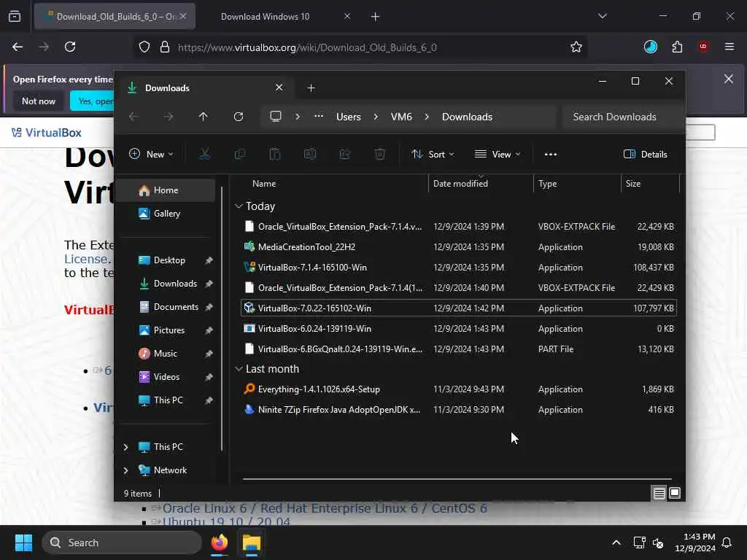Click Users in the breadcrumb path

(348, 117)
